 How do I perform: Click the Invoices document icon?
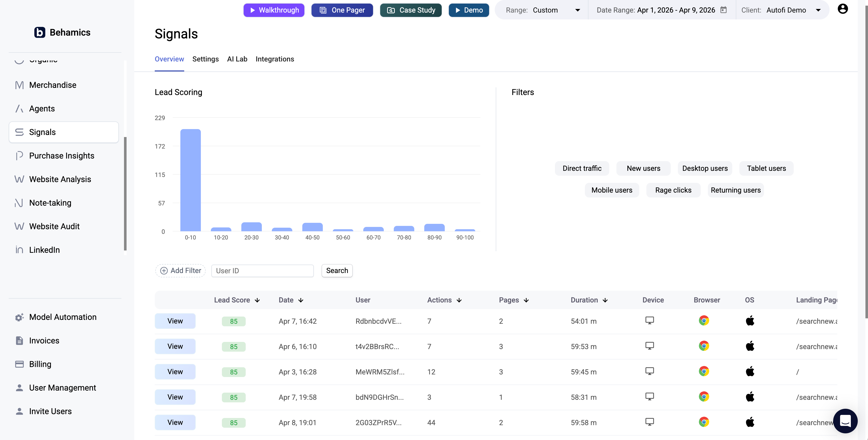pyautogui.click(x=19, y=341)
